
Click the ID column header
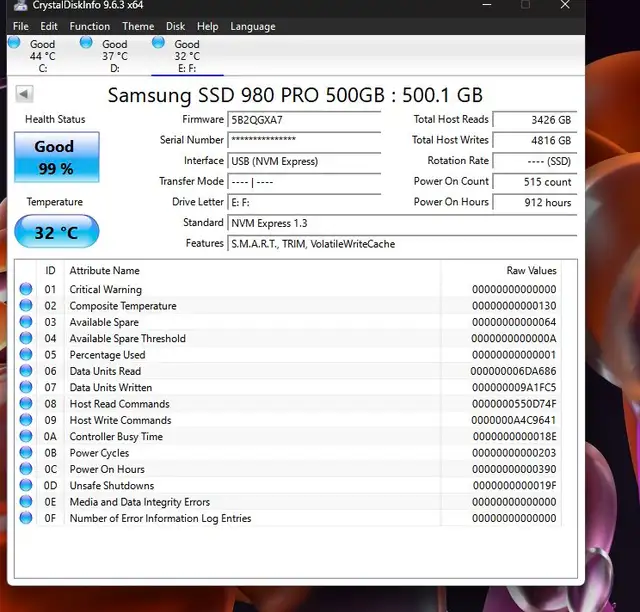point(50,271)
